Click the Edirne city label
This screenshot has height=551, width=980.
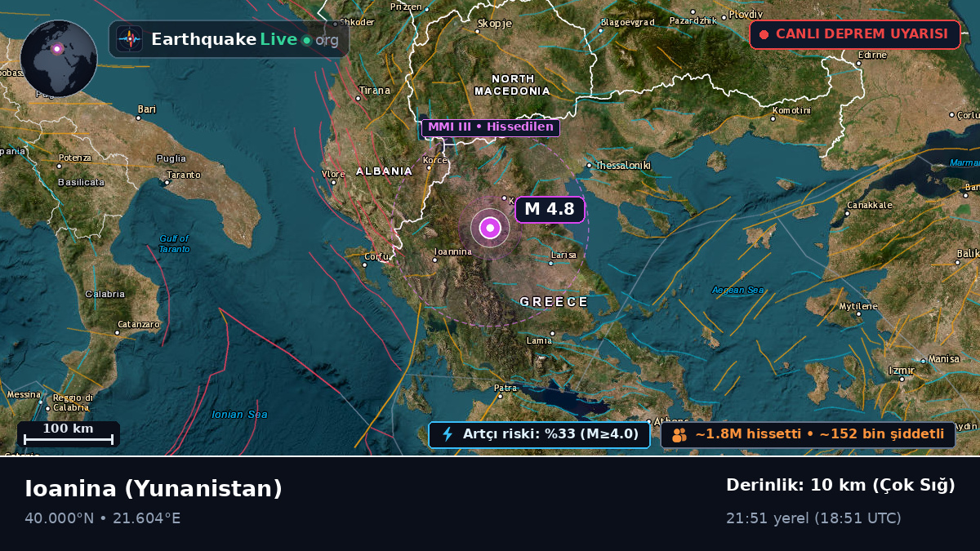click(x=871, y=56)
